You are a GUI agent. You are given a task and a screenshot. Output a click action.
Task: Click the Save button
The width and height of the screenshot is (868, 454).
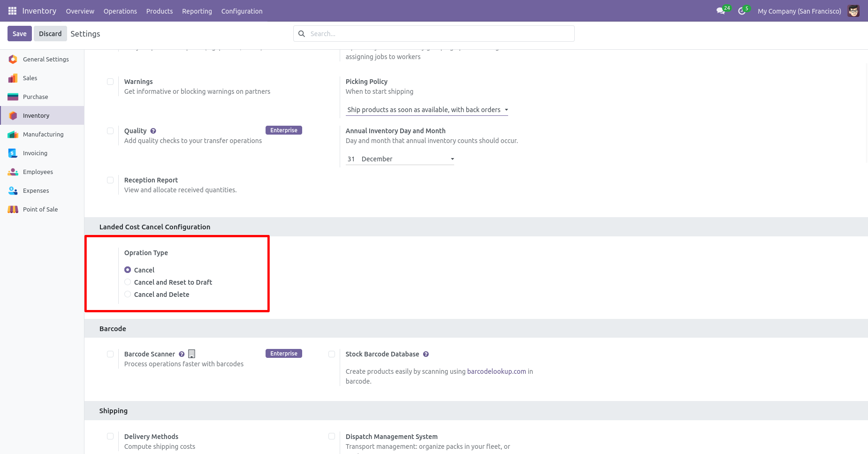coord(20,34)
